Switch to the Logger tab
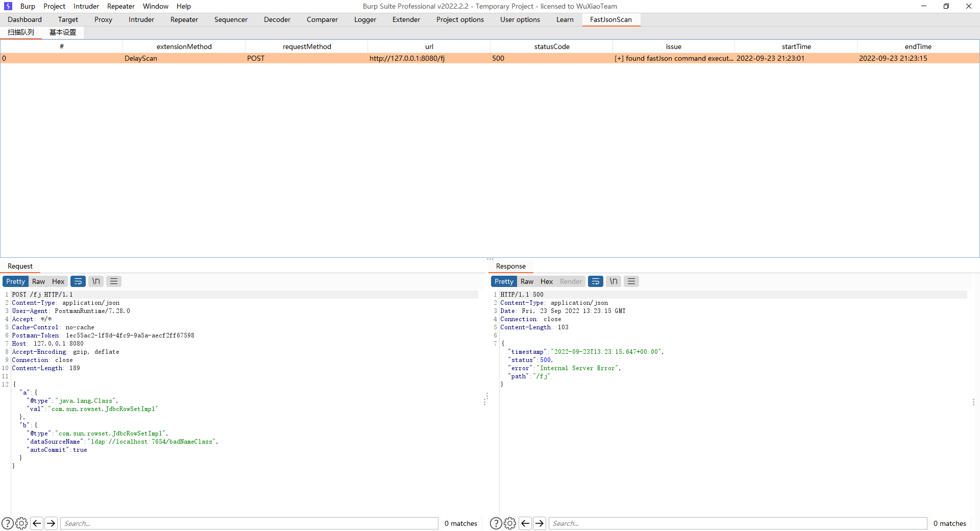 pyautogui.click(x=365, y=19)
